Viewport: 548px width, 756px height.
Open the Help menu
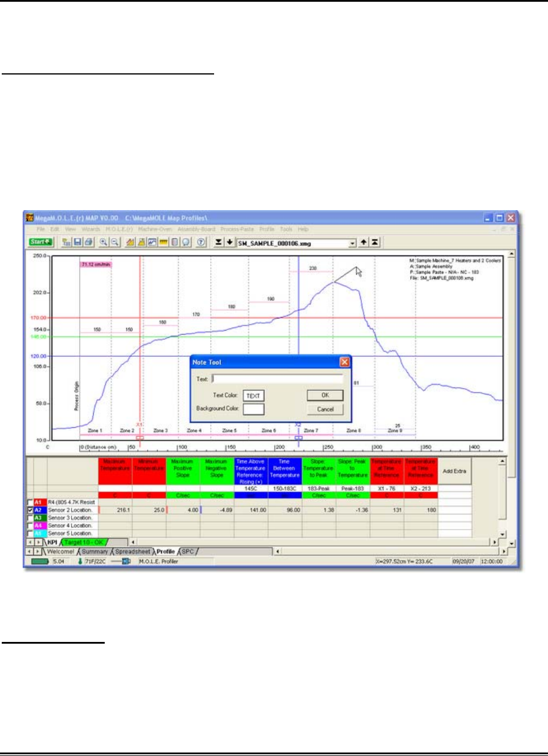303,229
